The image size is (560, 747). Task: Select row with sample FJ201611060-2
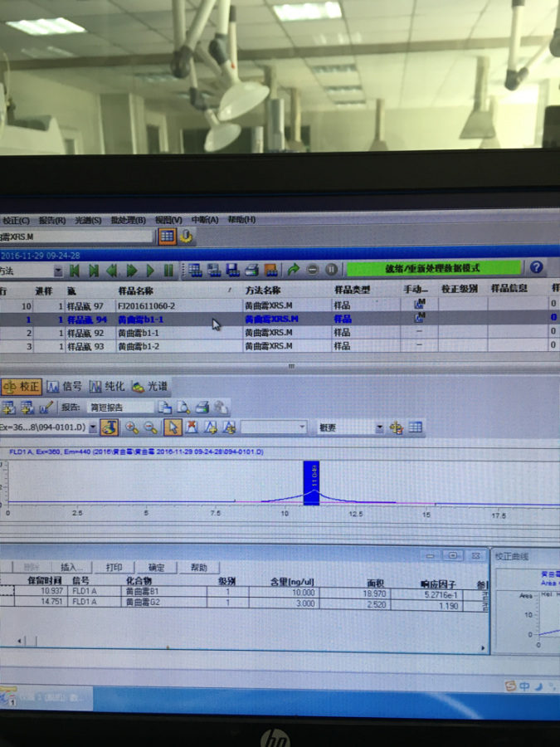(280, 305)
